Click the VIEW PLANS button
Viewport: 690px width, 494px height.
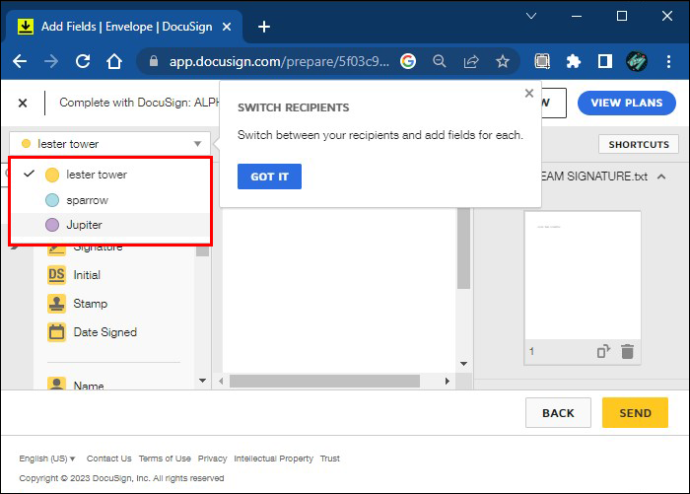[627, 103]
